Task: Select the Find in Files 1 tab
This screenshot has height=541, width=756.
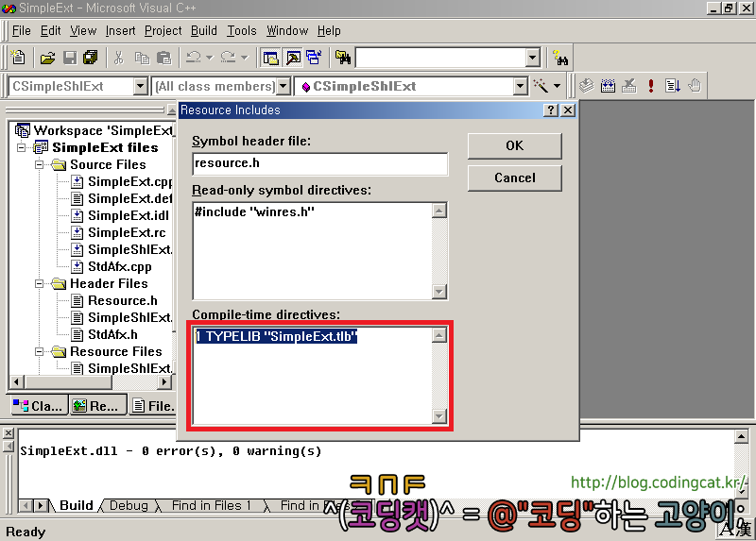Action: coord(211,505)
